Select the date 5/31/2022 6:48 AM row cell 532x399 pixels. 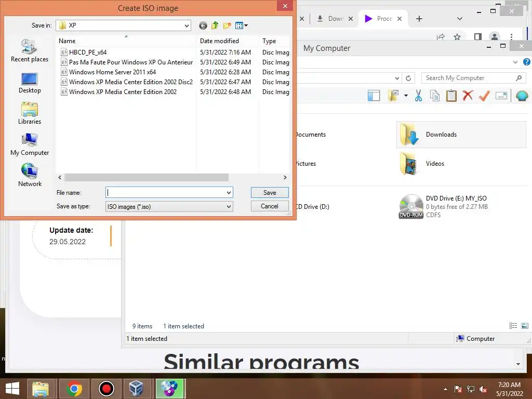(225, 91)
